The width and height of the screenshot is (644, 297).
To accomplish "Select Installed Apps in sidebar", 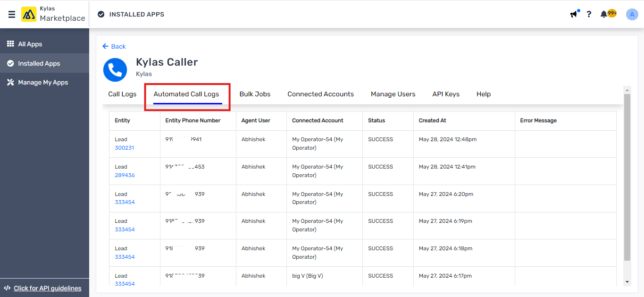I will tap(45, 63).
